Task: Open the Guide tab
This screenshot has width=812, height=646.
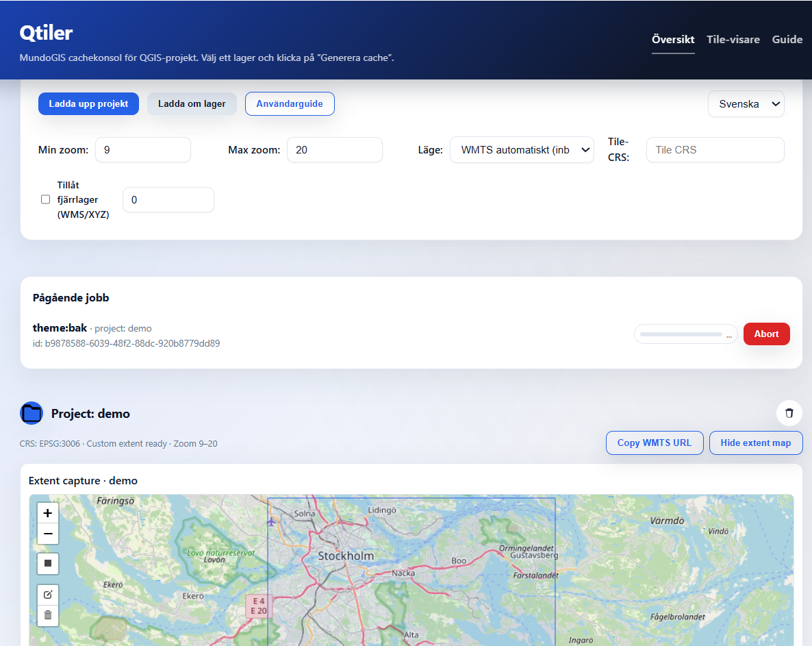Action: click(x=787, y=40)
